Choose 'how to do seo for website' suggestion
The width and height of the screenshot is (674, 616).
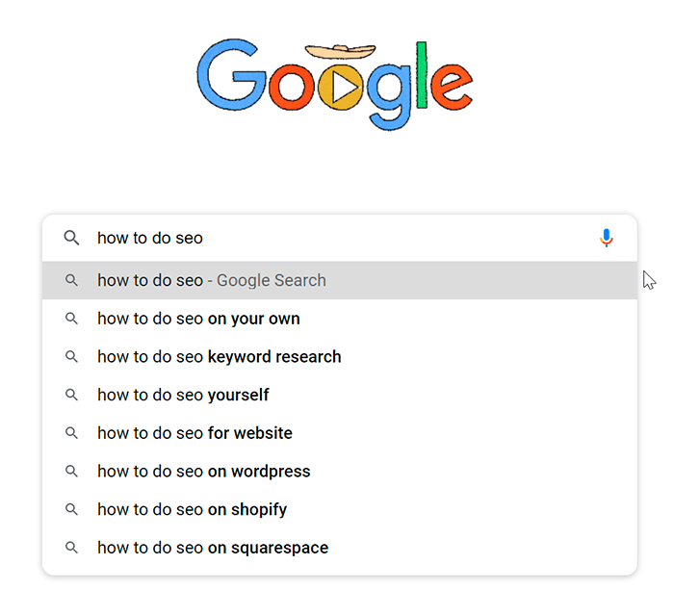pyautogui.click(x=340, y=433)
